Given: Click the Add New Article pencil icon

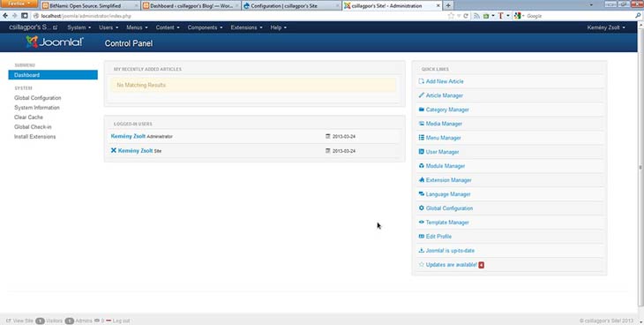Looking at the screenshot, I should pos(421,81).
